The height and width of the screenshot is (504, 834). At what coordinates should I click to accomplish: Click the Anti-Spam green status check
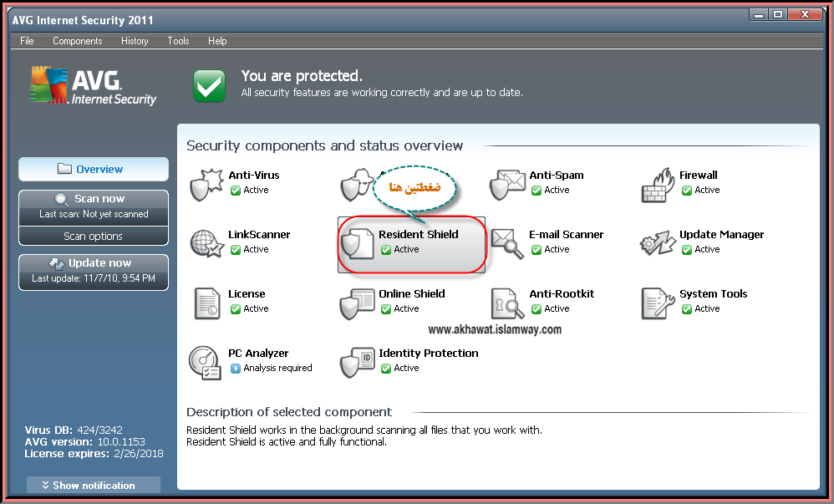click(537, 190)
